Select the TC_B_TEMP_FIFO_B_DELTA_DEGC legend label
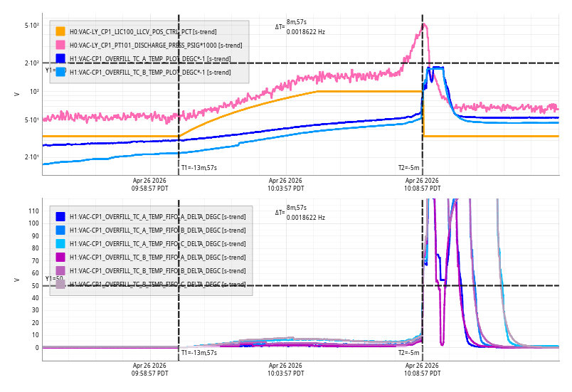This screenshot has height=392, width=572. [x=158, y=271]
